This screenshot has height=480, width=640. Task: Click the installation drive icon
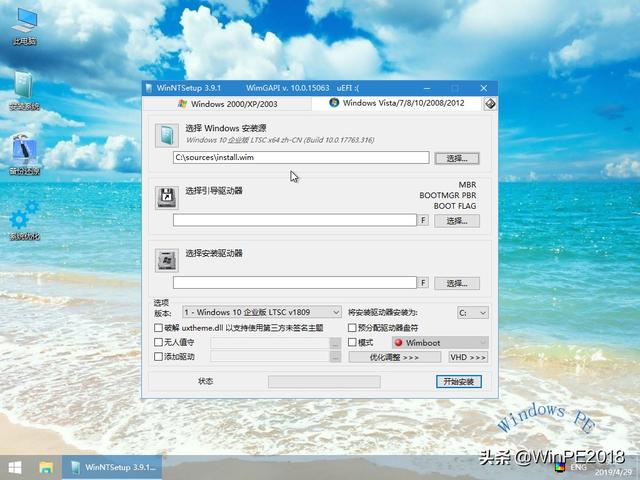(x=167, y=260)
